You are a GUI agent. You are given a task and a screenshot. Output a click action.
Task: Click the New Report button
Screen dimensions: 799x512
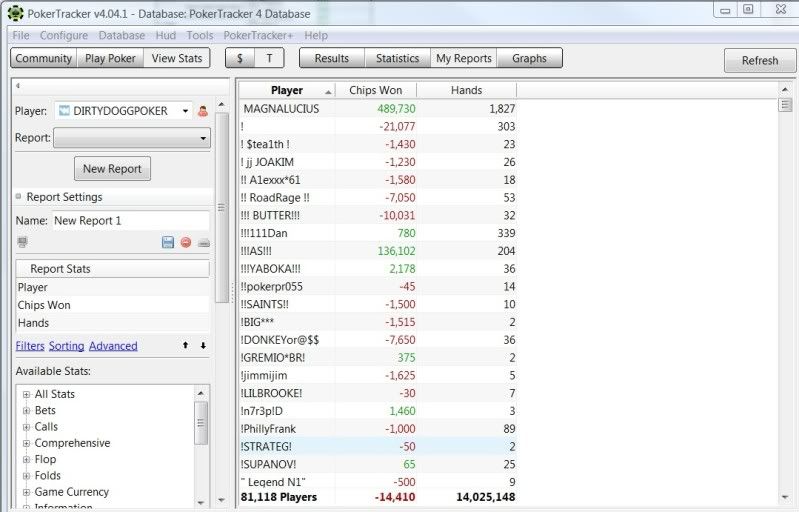click(x=112, y=169)
